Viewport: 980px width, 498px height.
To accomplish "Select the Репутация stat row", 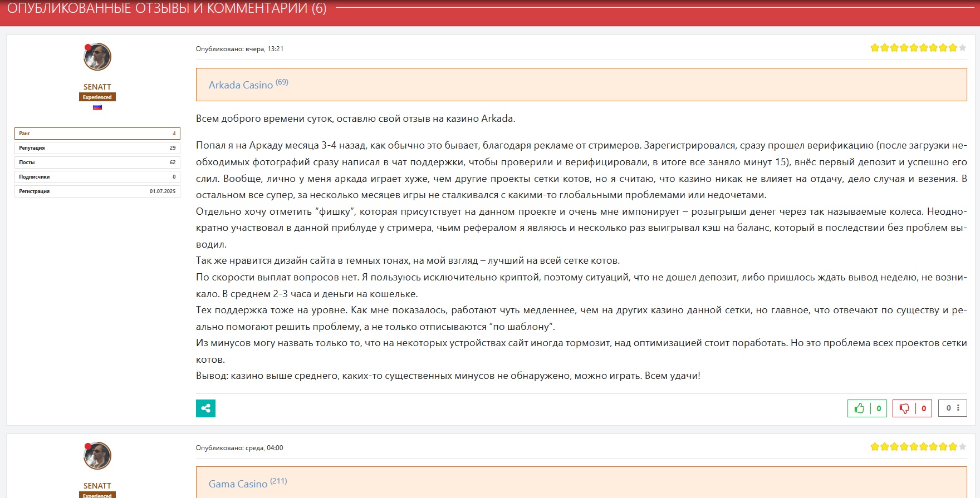I will [97, 148].
